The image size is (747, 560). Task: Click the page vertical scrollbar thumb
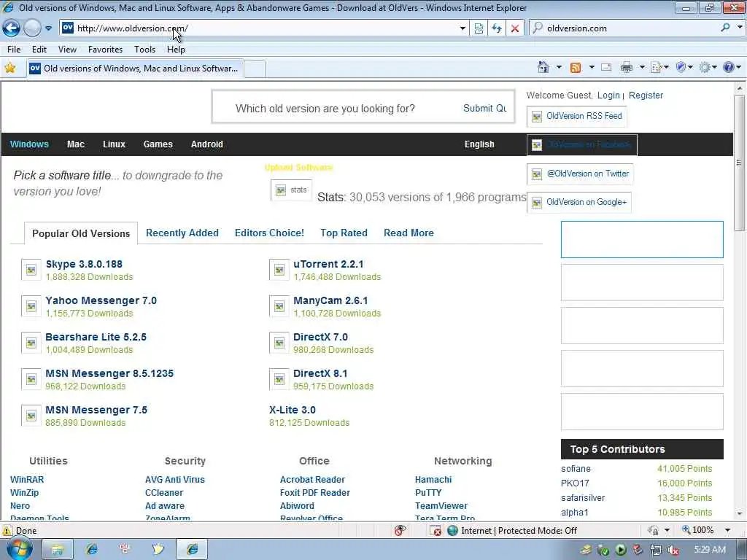[739, 163]
